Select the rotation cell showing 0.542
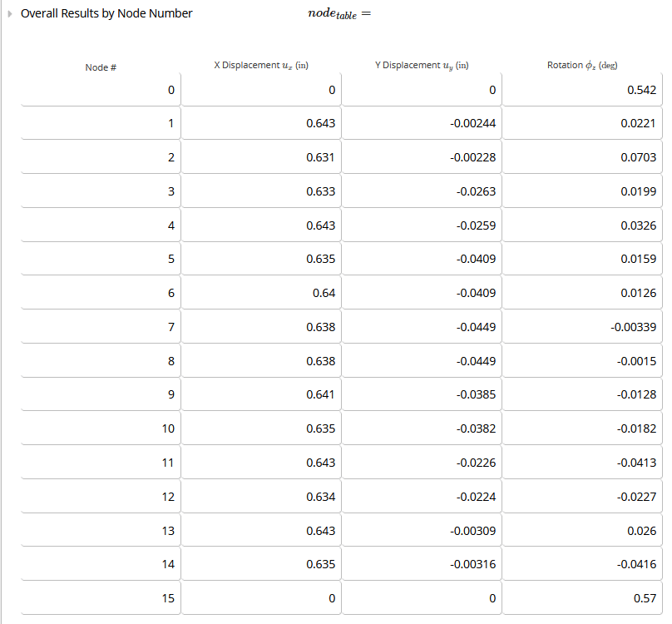This screenshot has height=624, width=672. (582, 90)
